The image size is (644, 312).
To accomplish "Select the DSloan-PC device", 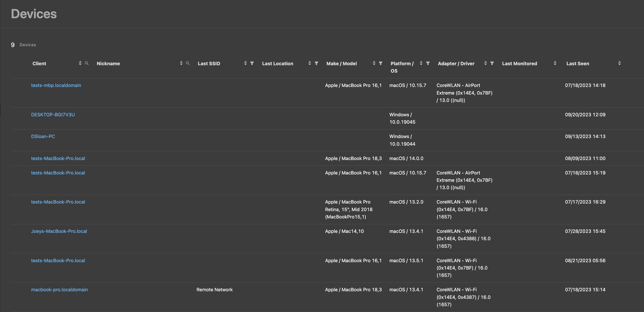I will tap(43, 136).
